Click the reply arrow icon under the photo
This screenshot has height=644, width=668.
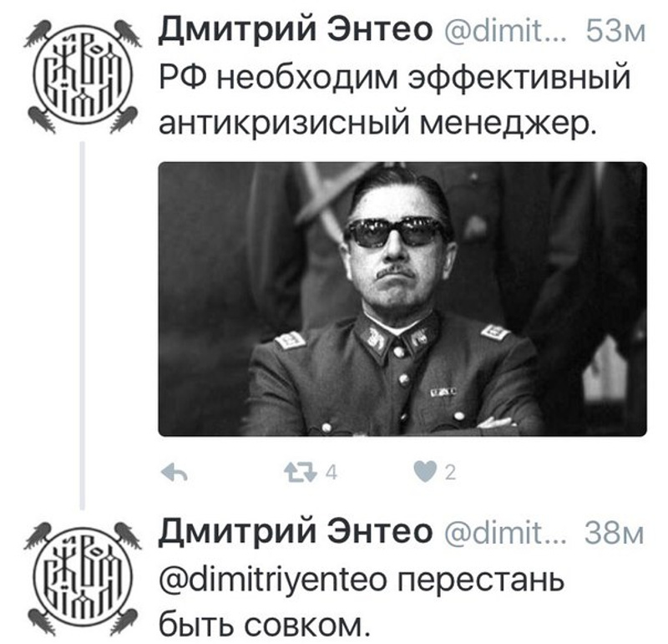coord(175,473)
